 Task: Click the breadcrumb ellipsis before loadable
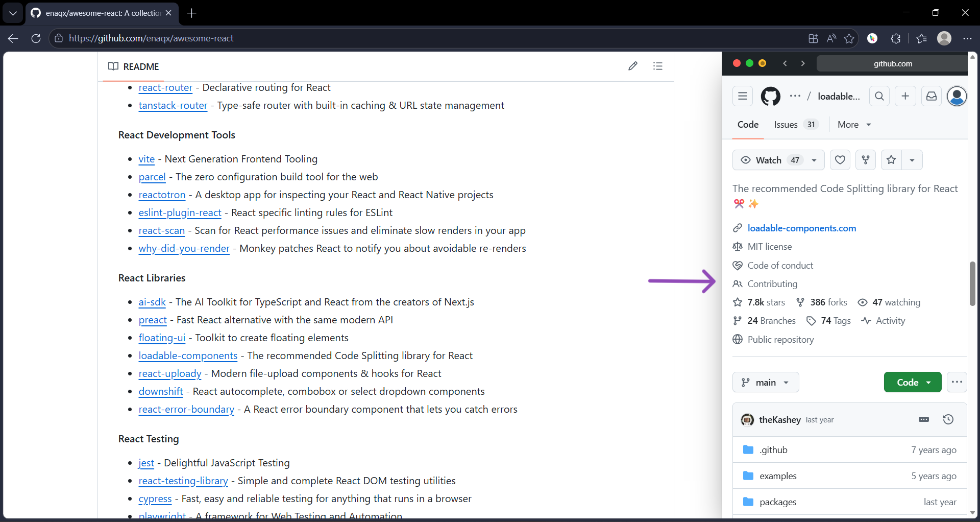point(795,96)
